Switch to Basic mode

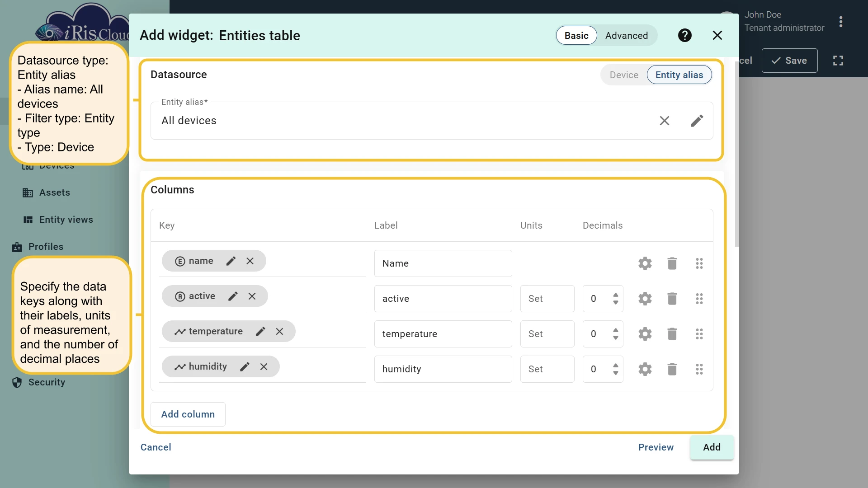(576, 36)
